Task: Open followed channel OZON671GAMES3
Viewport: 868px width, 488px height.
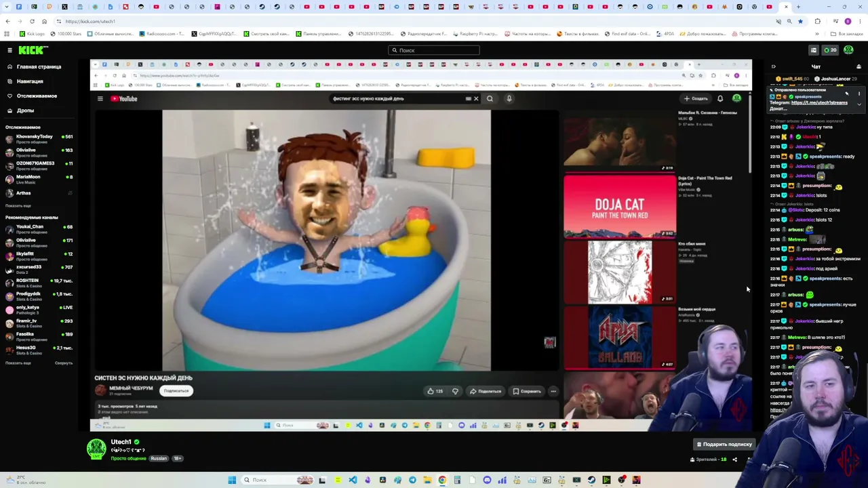Action: tap(39, 165)
